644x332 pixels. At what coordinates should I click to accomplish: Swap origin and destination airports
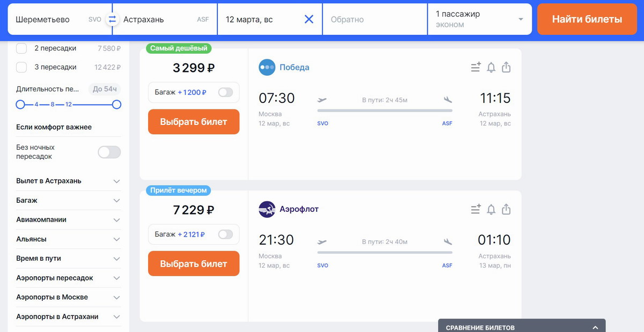click(112, 19)
